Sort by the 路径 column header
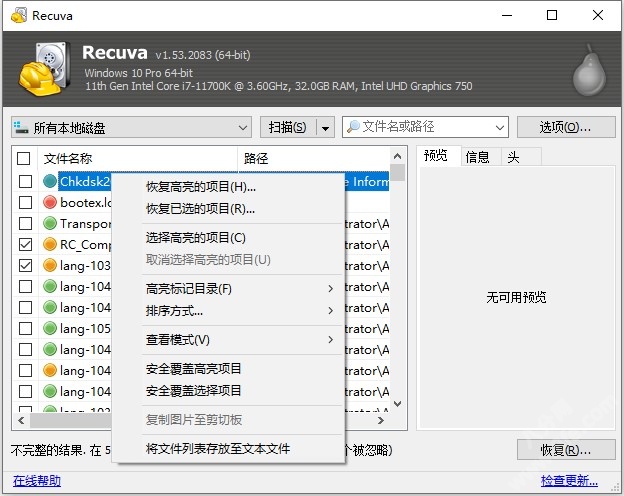Viewport: 624px width, 496px height. 314,158
